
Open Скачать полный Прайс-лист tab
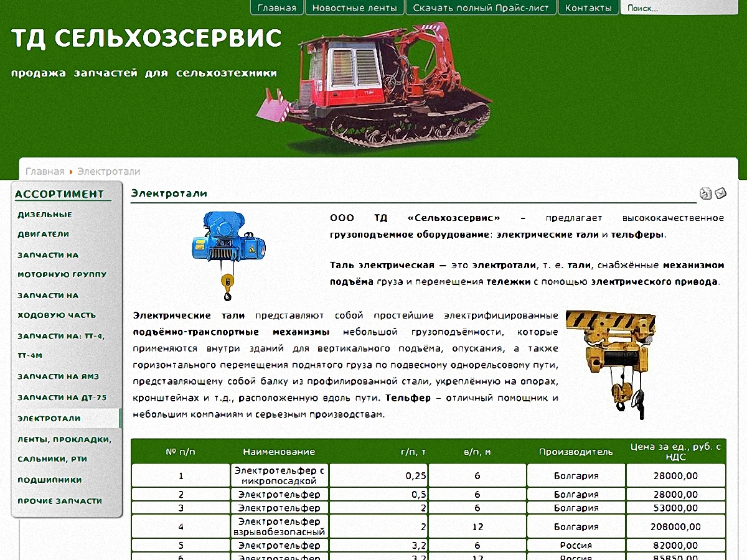(481, 8)
